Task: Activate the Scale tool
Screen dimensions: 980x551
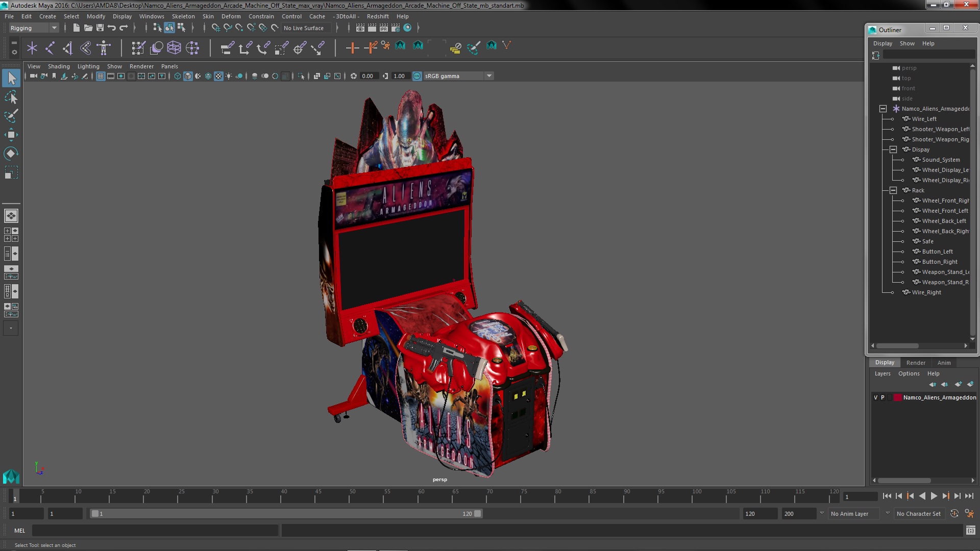Action: tap(11, 172)
